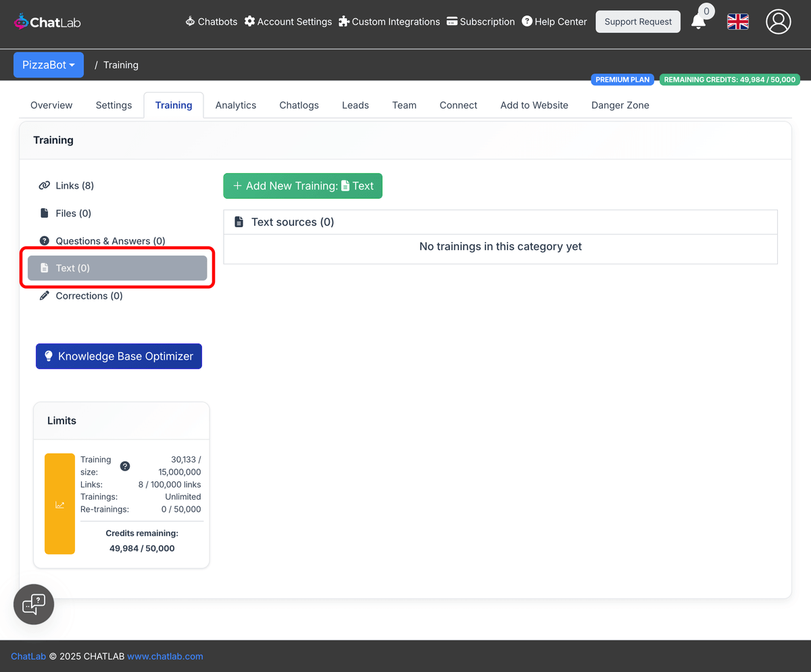Select the Corrections pencil icon
Image resolution: width=811 pixels, height=672 pixels.
[x=44, y=295]
